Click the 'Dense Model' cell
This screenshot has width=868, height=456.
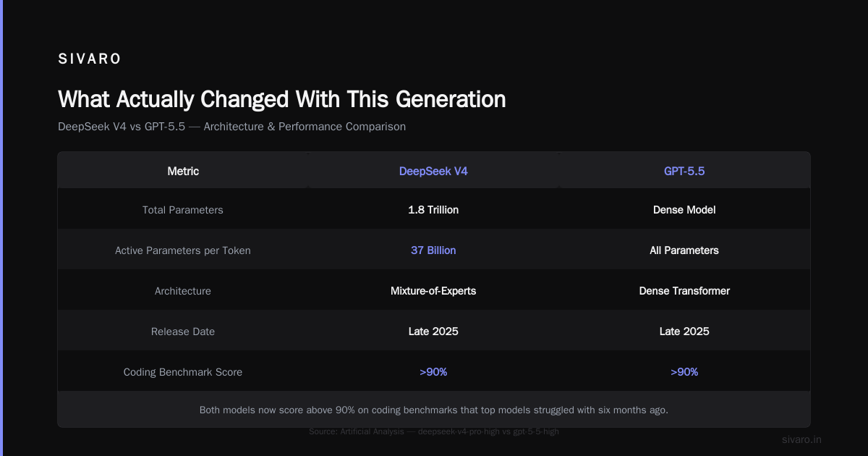[x=684, y=210]
